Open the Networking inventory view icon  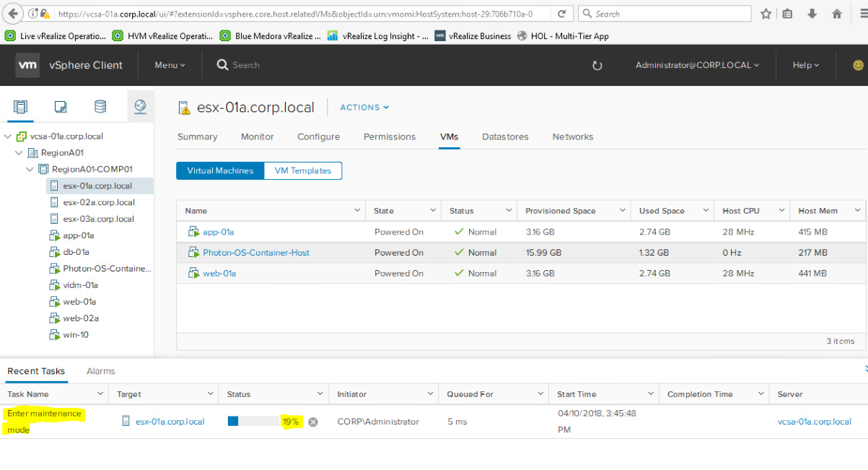[x=140, y=107]
